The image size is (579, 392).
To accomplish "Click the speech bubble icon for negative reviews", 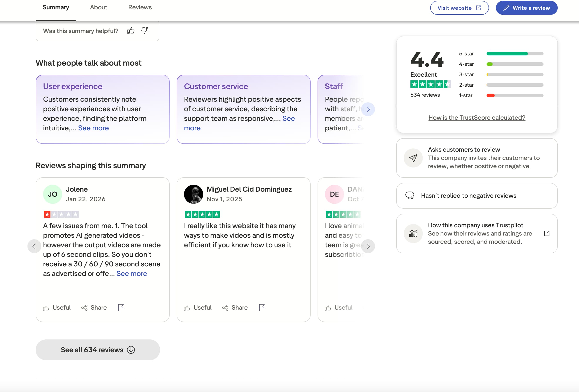I will pos(410,196).
